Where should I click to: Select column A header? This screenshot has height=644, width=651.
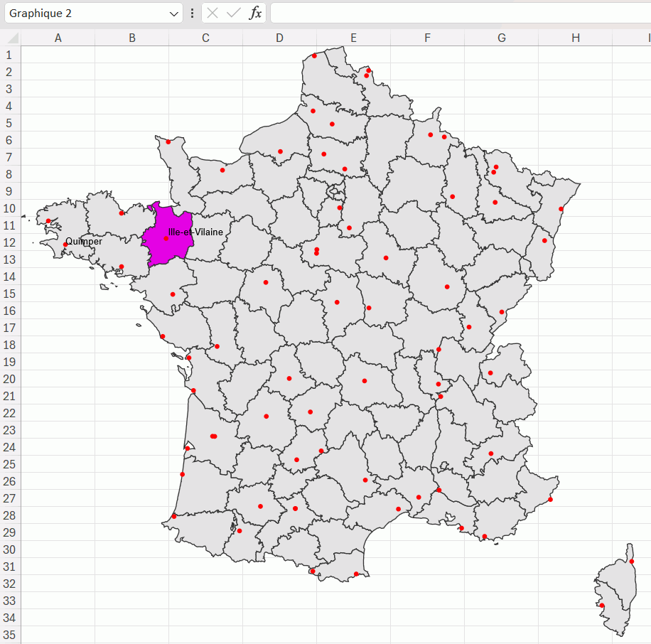[x=58, y=38]
